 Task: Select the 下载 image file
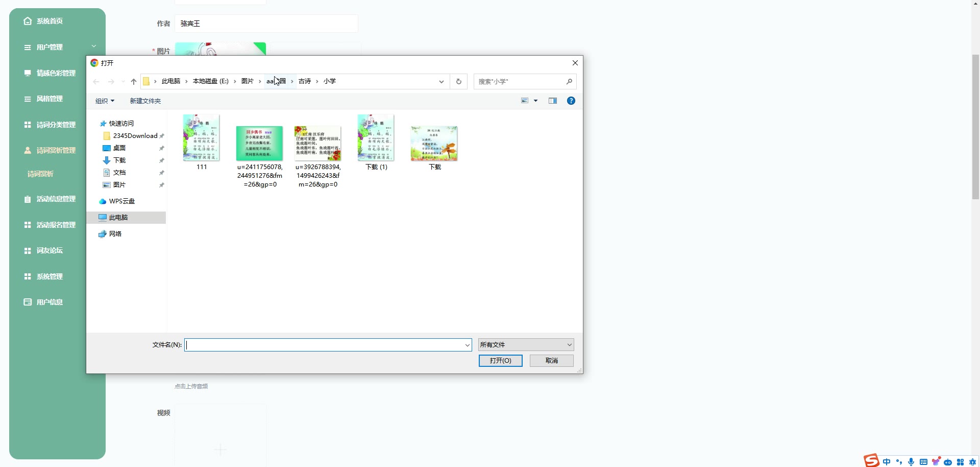coord(434,148)
